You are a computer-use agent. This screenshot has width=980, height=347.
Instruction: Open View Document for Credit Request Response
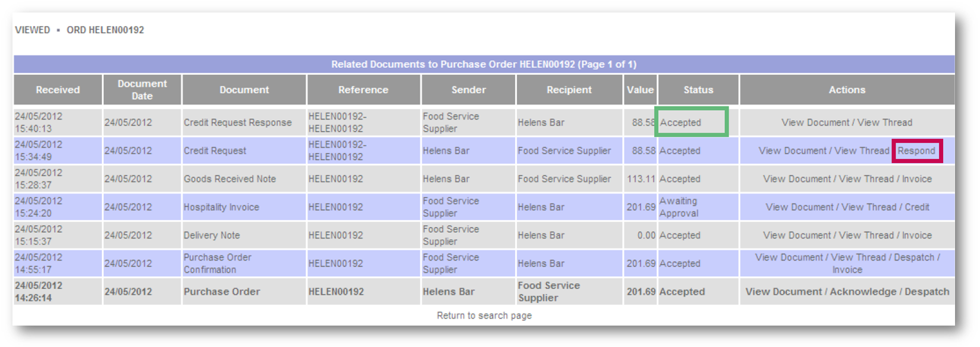815,123
